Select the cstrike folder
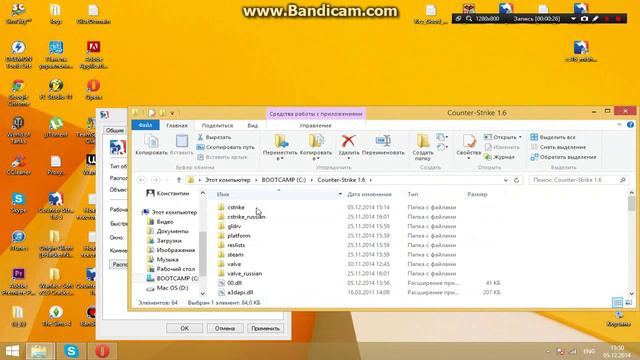The width and height of the screenshot is (640, 360). pos(236,207)
